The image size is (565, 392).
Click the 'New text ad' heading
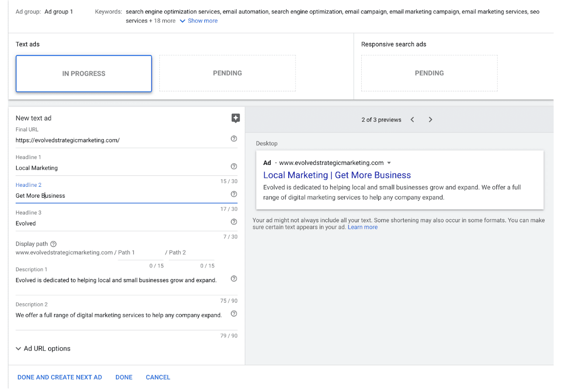(x=34, y=118)
